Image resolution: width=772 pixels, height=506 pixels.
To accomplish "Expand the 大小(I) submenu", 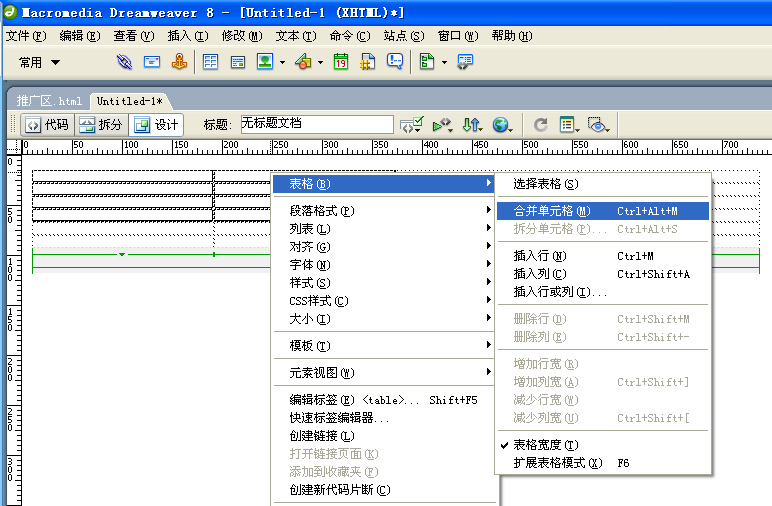I will 384,319.
